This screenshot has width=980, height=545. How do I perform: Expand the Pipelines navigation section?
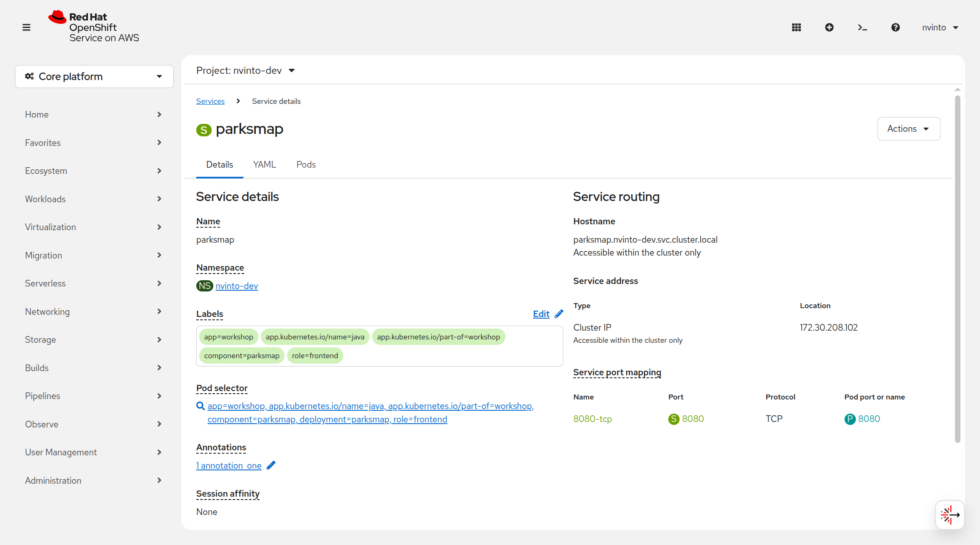[94, 396]
